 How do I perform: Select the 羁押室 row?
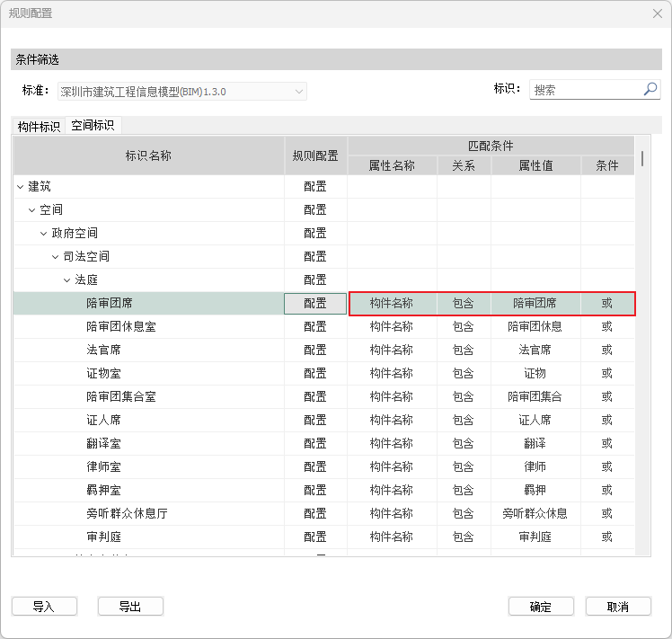(104, 491)
